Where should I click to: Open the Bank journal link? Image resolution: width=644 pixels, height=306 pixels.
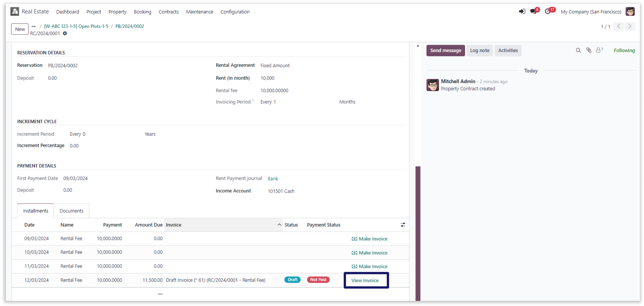tap(273, 179)
